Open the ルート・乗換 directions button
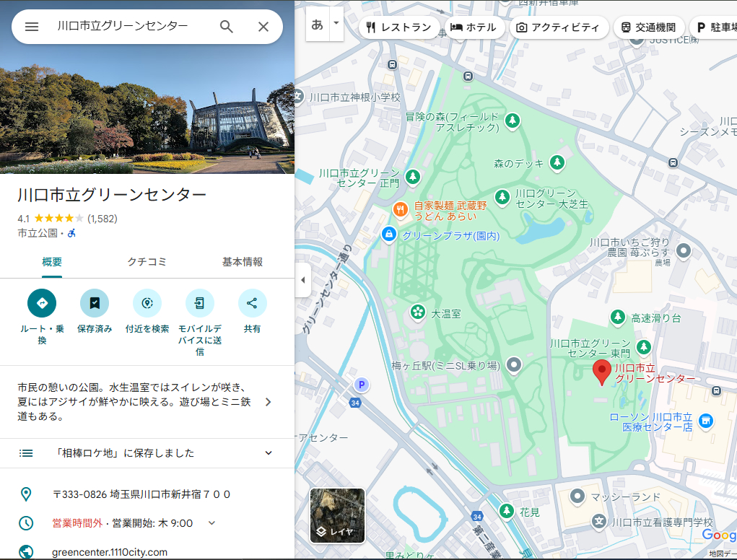Screen dimensions: 737x560 click(x=42, y=303)
